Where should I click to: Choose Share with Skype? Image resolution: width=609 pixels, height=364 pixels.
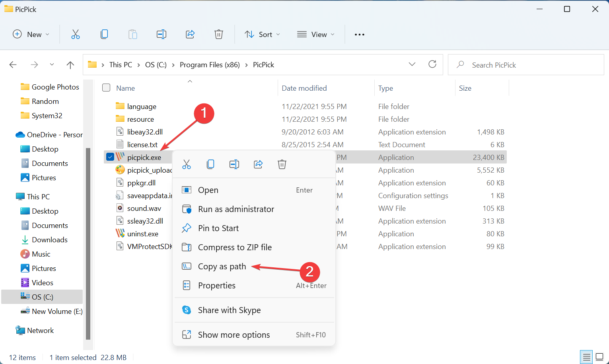[x=255, y=310]
